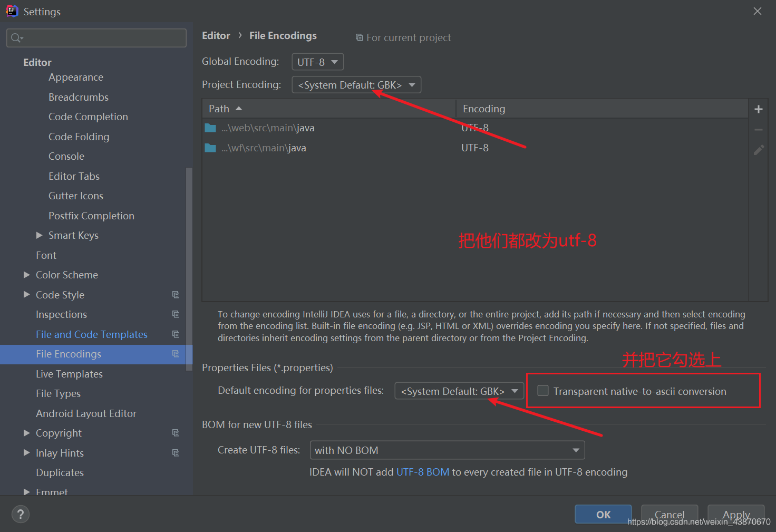
Task: Open File and Code Templates settings
Action: point(92,334)
